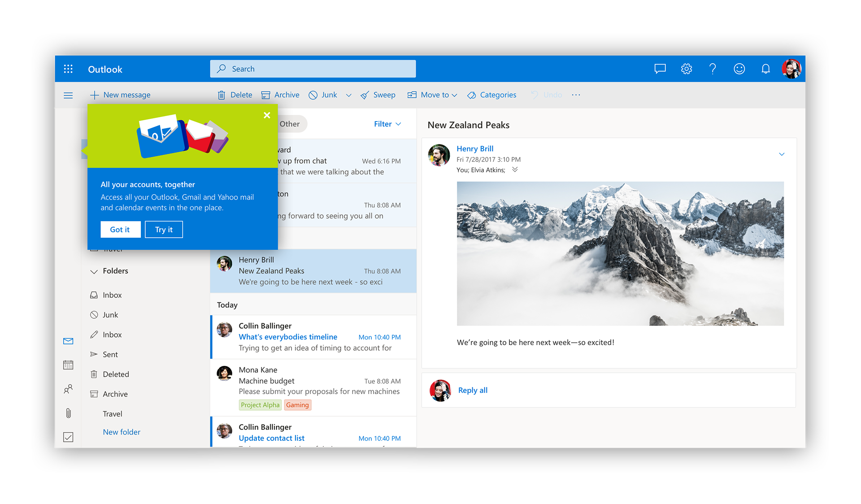The image size is (861, 504).
Task: Open the Machine budget email
Action: [313, 388]
